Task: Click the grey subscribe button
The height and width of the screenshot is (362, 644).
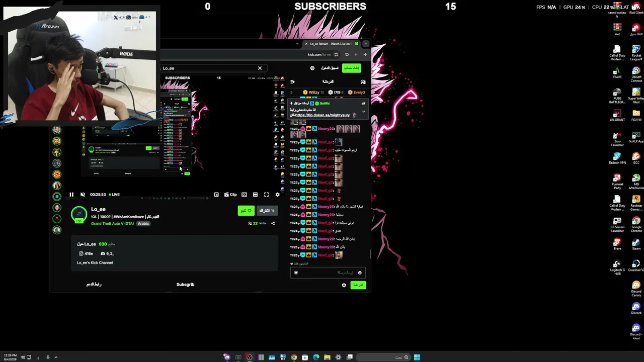Action: pos(267,211)
